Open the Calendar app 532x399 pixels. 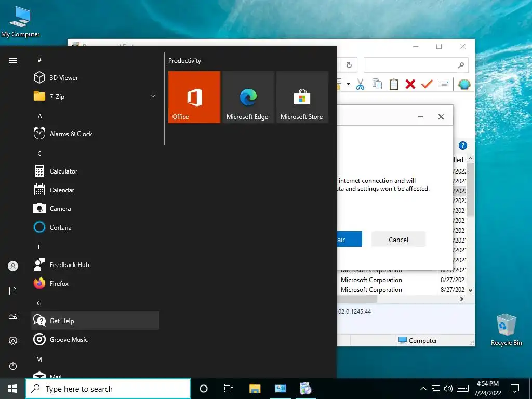(x=95, y=190)
